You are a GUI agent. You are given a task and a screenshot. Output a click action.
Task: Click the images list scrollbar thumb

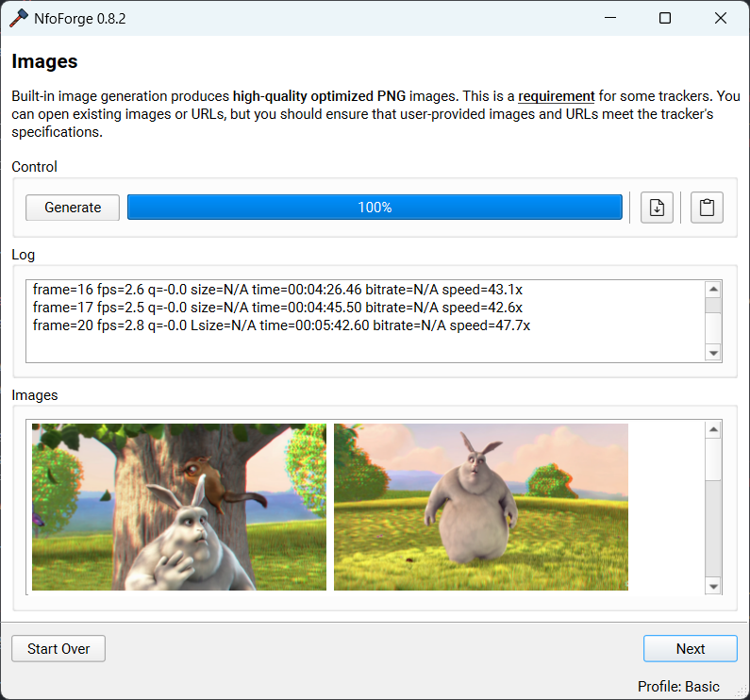click(713, 458)
